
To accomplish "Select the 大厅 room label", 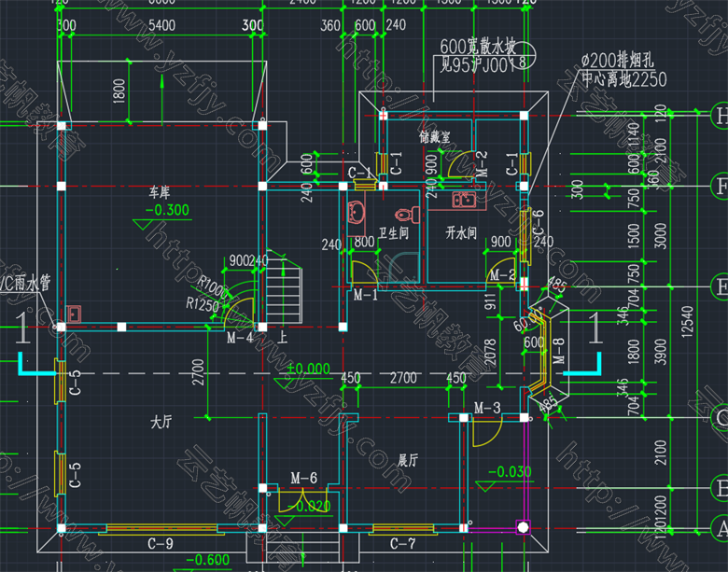I will point(161,422).
